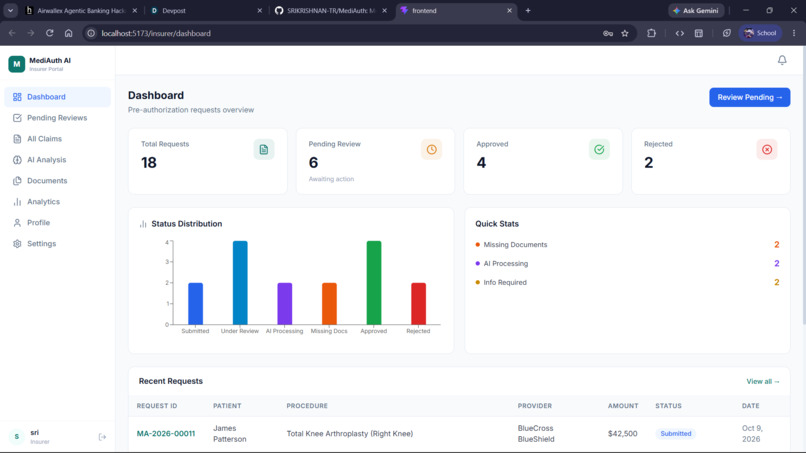Click the Status Distribution chart icon

pyautogui.click(x=143, y=224)
